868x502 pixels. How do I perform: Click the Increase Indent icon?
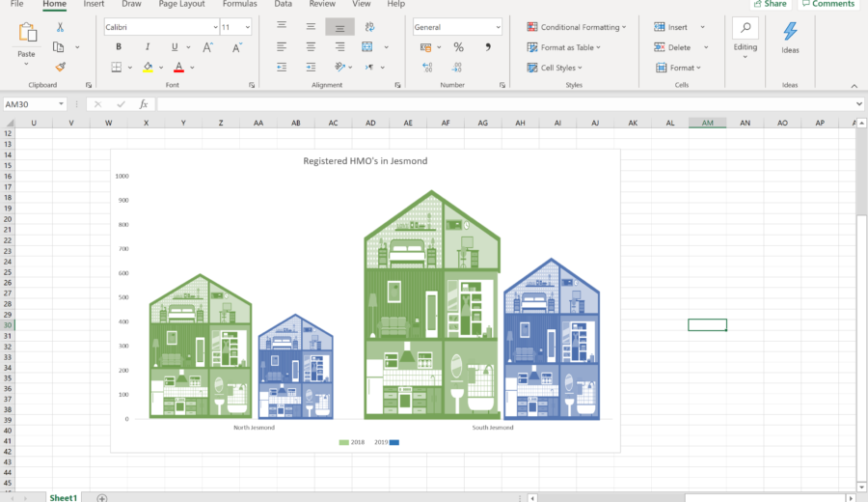(310, 68)
